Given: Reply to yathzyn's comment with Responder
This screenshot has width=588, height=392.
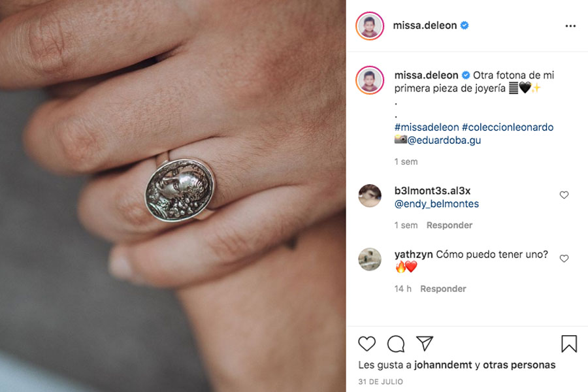Looking at the screenshot, I should tap(443, 289).
